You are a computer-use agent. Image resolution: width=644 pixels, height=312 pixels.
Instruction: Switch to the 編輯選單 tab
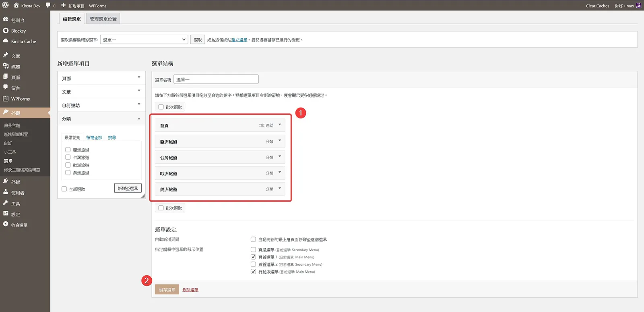(x=72, y=19)
